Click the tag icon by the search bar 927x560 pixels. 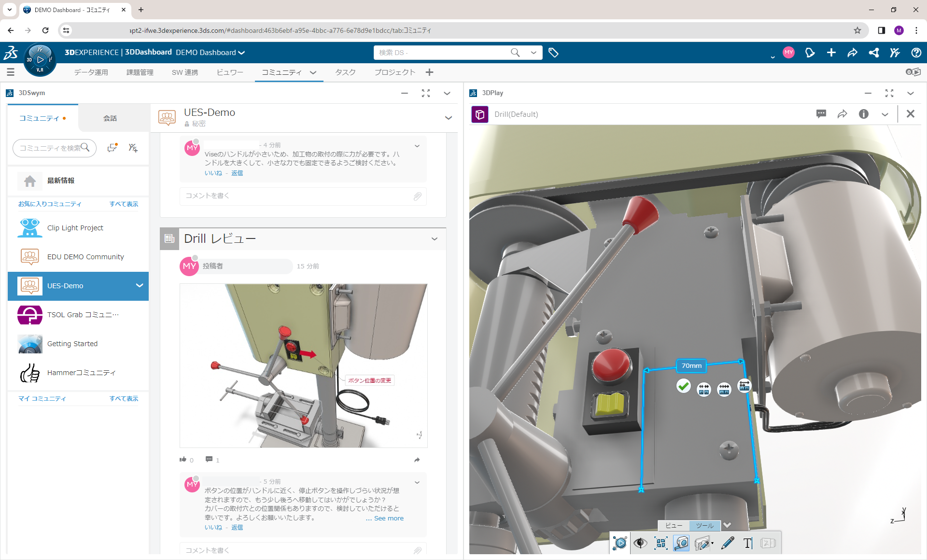click(553, 53)
